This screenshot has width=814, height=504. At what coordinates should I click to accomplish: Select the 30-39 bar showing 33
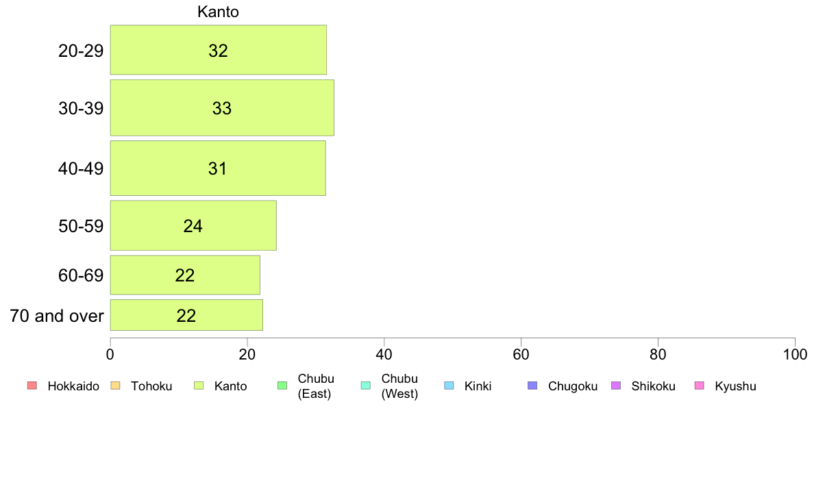point(222,108)
